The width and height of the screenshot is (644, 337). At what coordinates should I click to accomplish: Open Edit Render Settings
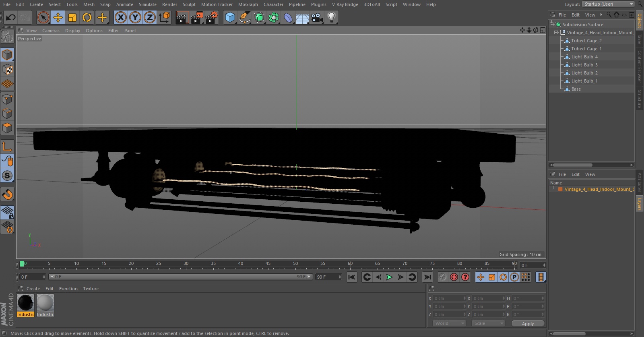coord(212,17)
